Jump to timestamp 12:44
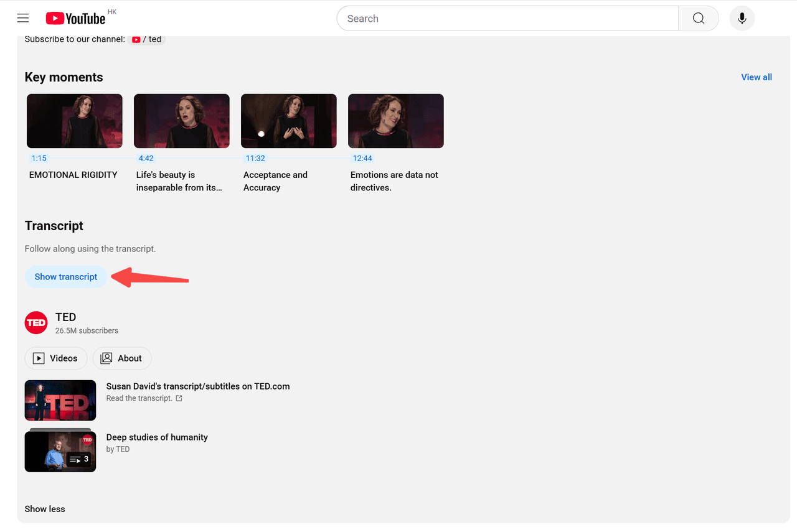The image size is (797, 532). point(362,159)
